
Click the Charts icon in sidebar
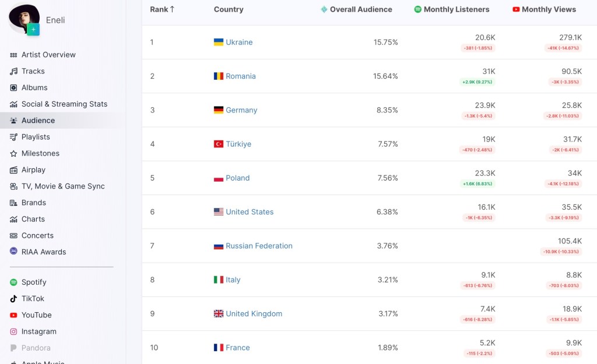coord(14,219)
